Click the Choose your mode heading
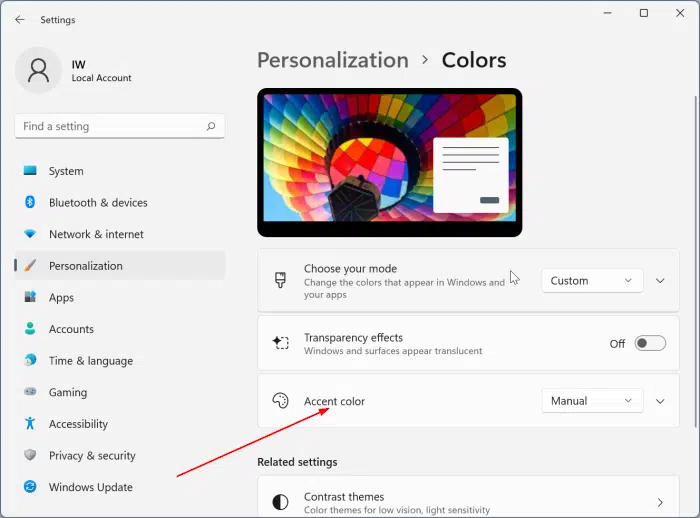Viewport: 700px width, 518px height. [350, 268]
